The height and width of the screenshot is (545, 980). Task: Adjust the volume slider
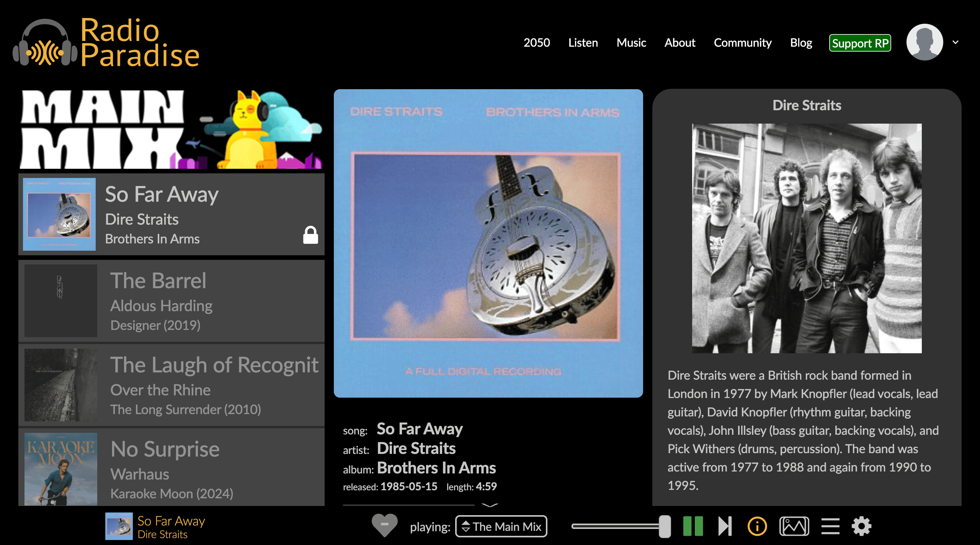tap(621, 526)
